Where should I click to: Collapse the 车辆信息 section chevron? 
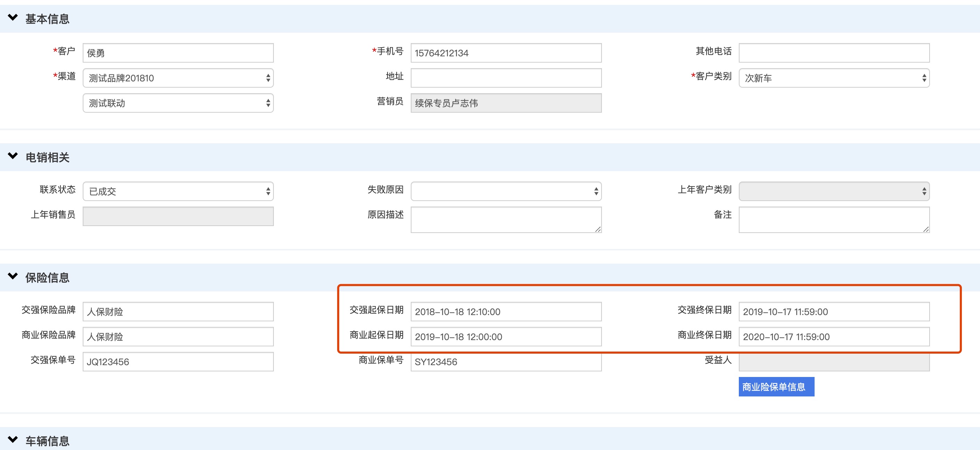point(13,440)
